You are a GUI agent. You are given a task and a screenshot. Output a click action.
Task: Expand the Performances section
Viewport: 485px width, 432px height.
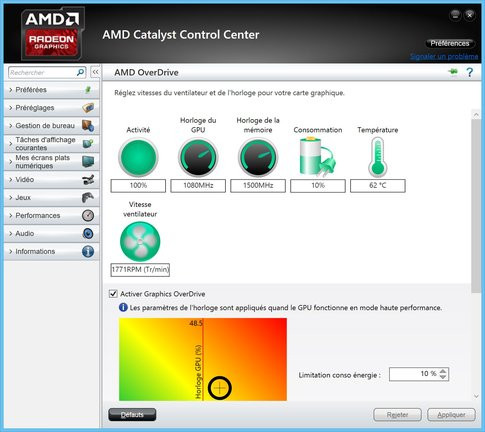coord(52,216)
